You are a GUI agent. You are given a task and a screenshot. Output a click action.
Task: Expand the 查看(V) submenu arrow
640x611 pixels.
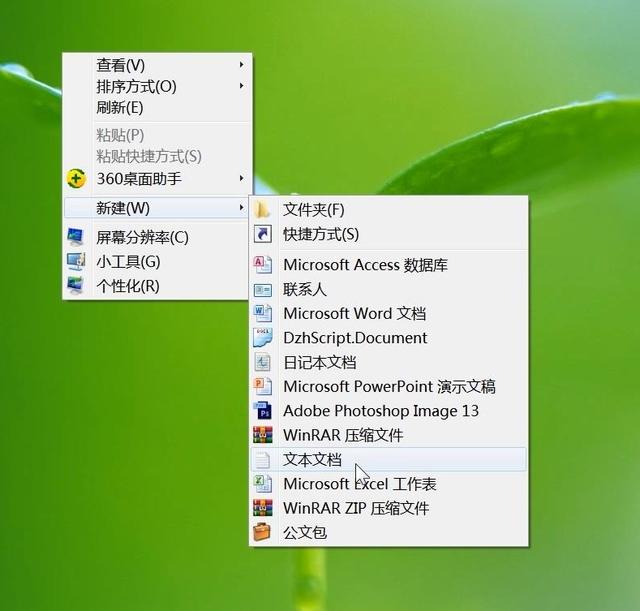(x=242, y=64)
